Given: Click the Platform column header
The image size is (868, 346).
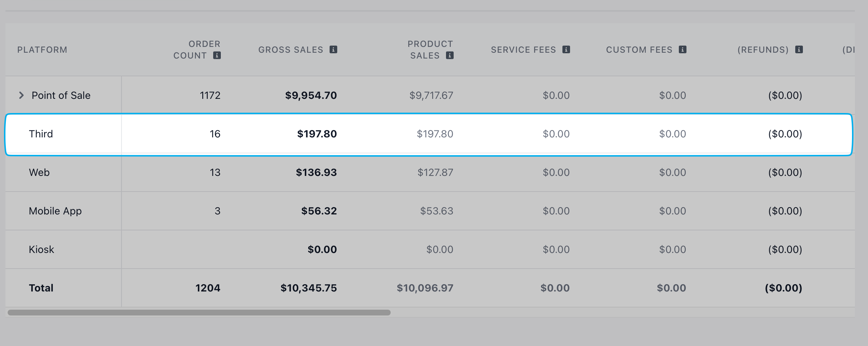Looking at the screenshot, I should pyautogui.click(x=42, y=50).
